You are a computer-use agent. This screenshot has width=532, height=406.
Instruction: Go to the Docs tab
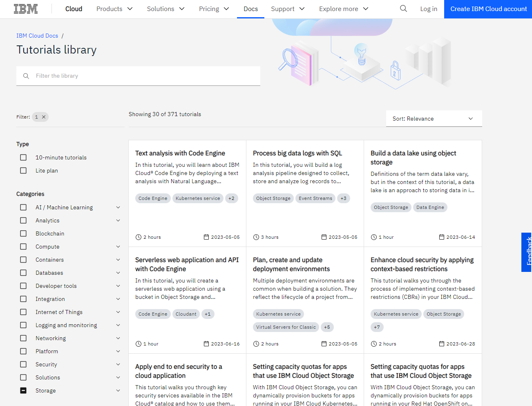[x=250, y=9]
